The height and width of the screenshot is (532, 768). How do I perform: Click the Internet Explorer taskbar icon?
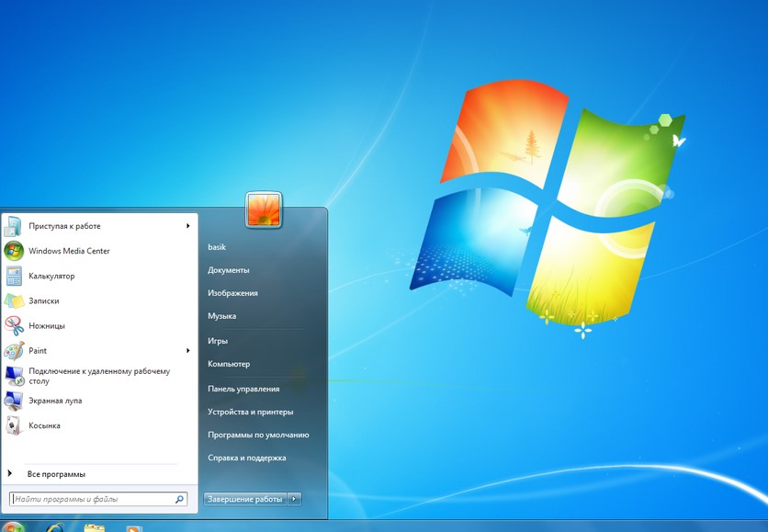[x=54, y=527]
